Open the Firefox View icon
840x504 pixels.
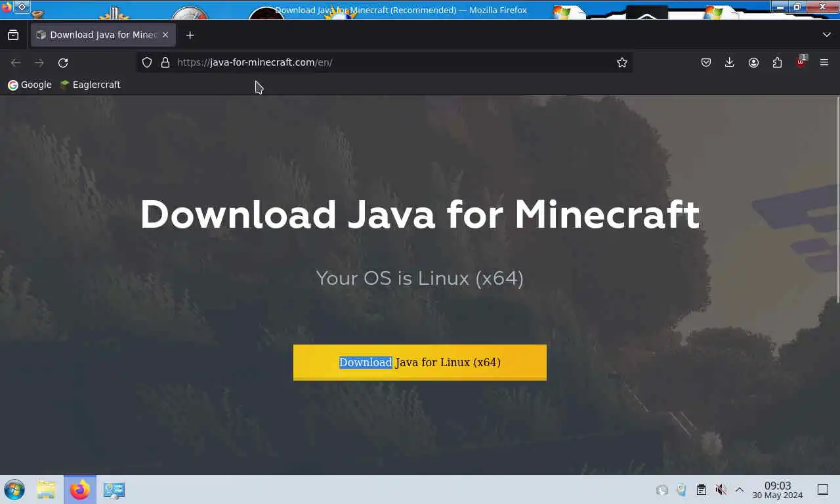pos(13,35)
